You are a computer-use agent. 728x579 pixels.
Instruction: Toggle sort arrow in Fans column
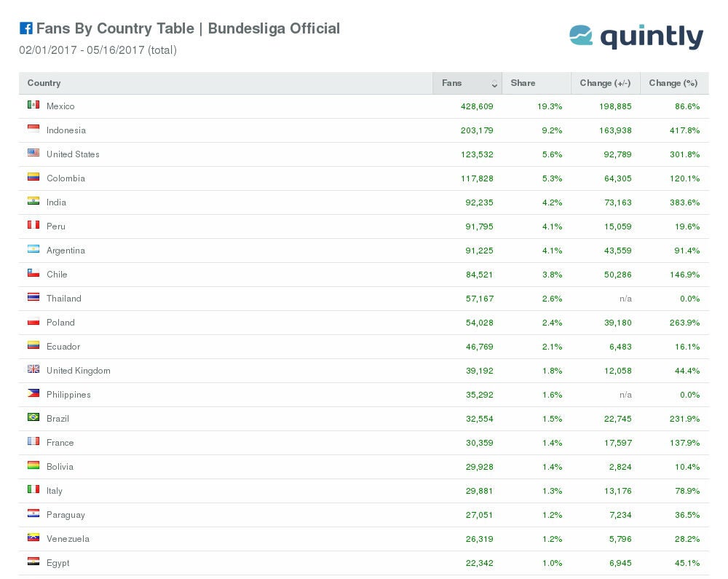[495, 84]
